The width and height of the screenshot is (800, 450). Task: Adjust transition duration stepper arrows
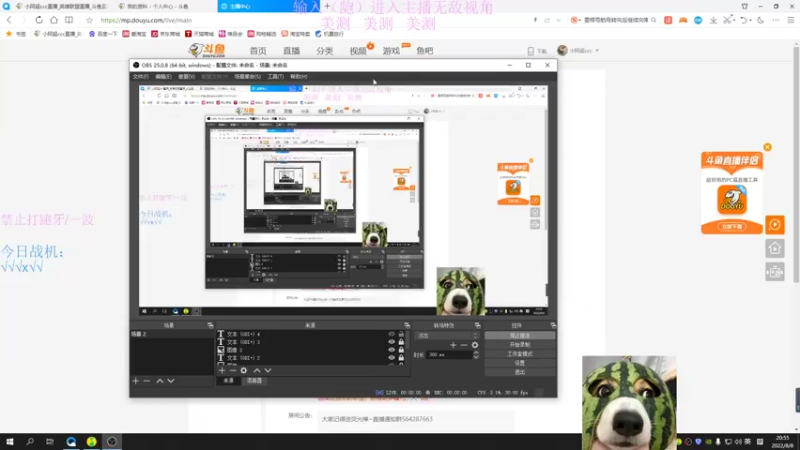coord(476,355)
